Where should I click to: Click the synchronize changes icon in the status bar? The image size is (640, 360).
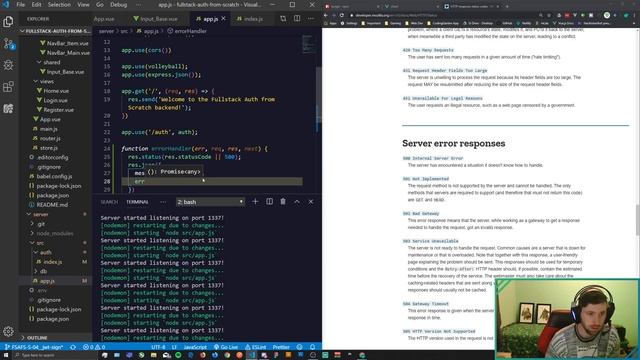click(73, 347)
